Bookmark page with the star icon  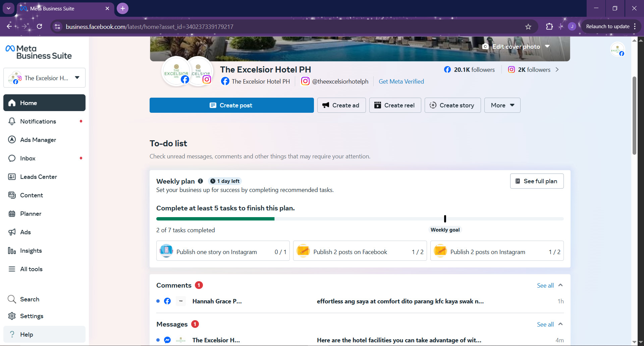[528, 27]
